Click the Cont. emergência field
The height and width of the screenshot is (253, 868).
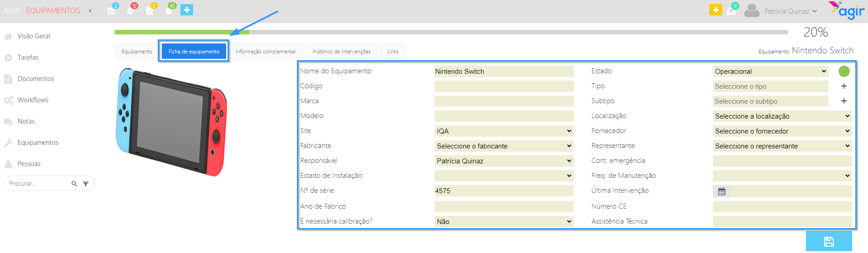click(782, 161)
